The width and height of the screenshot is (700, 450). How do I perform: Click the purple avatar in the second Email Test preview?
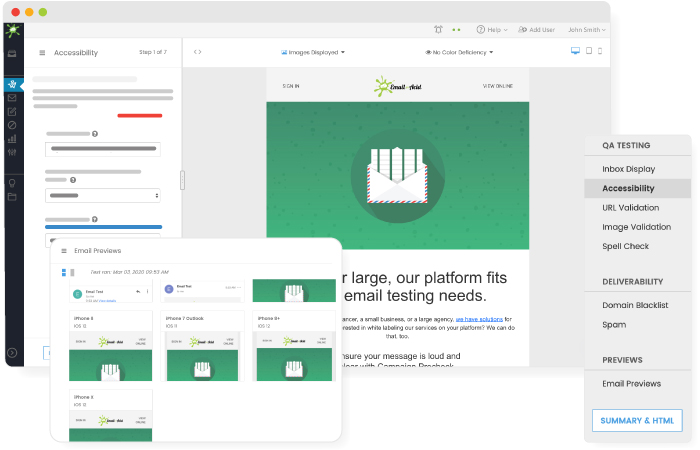coord(169,289)
